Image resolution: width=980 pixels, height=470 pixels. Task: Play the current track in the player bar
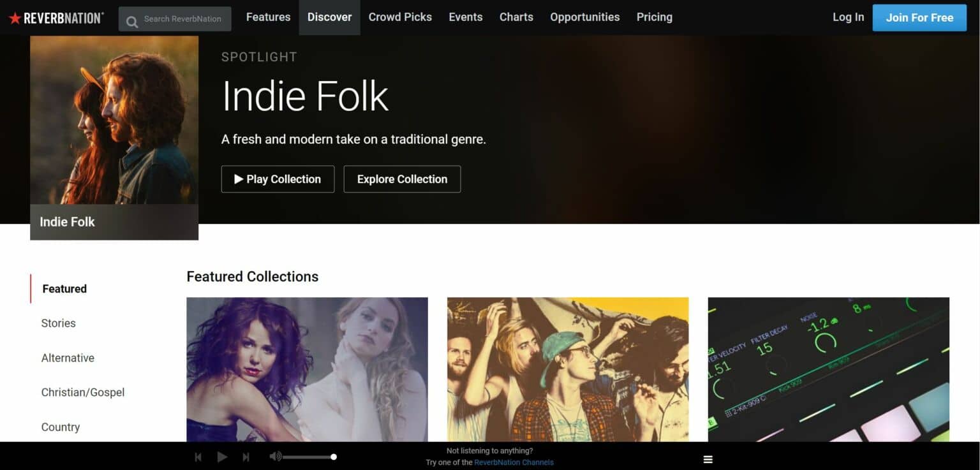click(x=222, y=457)
